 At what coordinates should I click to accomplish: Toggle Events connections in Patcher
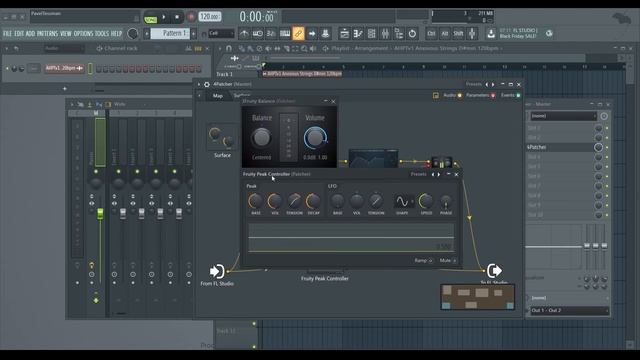point(511,95)
